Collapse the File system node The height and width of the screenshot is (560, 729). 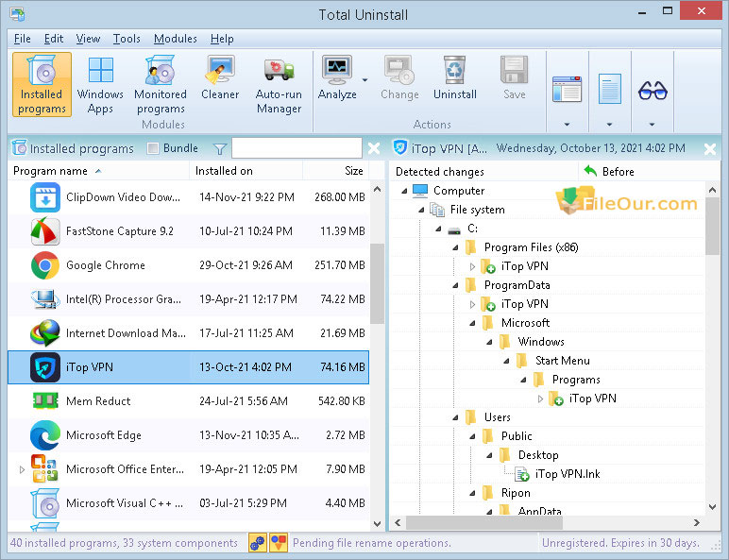pyautogui.click(x=421, y=210)
